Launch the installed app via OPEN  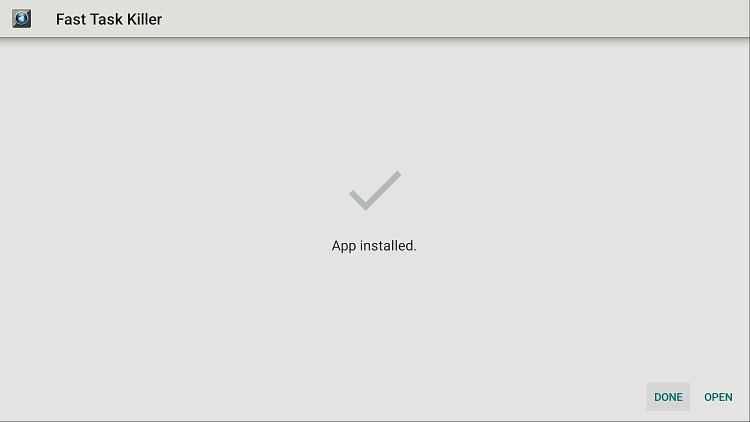coord(718,397)
